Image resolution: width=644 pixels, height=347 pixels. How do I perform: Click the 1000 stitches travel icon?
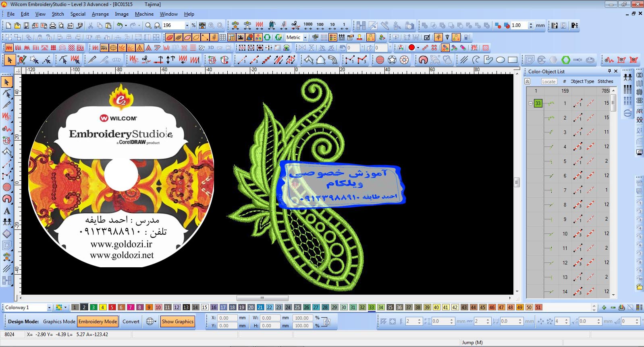tap(308, 25)
